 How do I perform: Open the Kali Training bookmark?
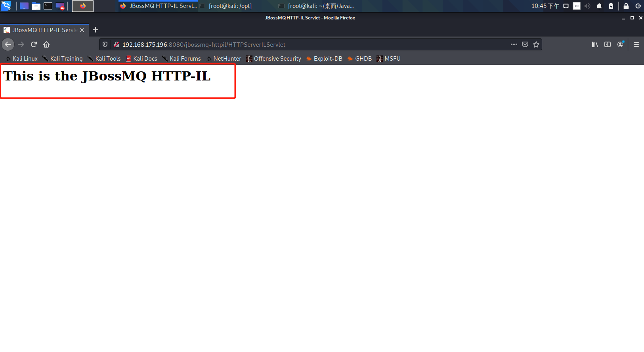point(63,59)
